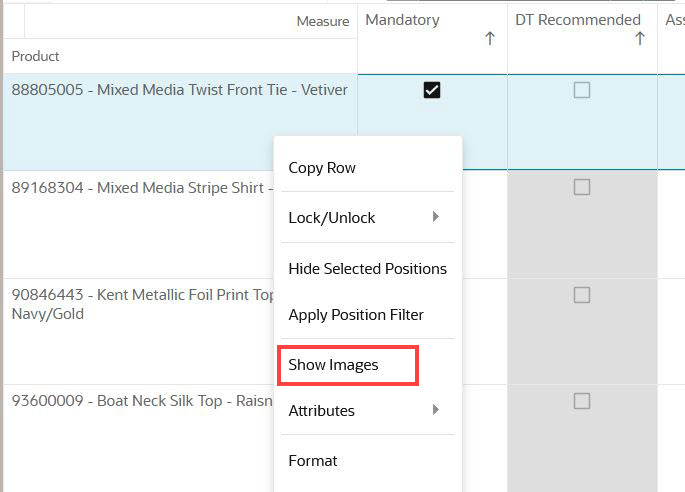Viewport: 685px width, 492px height.
Task: Click the DT Recommended column header
Action: coord(578,20)
